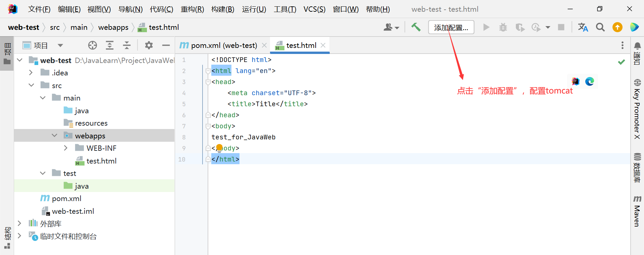This screenshot has height=255, width=644.
Task: Open Search Everywhere magnifier
Action: (x=600, y=27)
